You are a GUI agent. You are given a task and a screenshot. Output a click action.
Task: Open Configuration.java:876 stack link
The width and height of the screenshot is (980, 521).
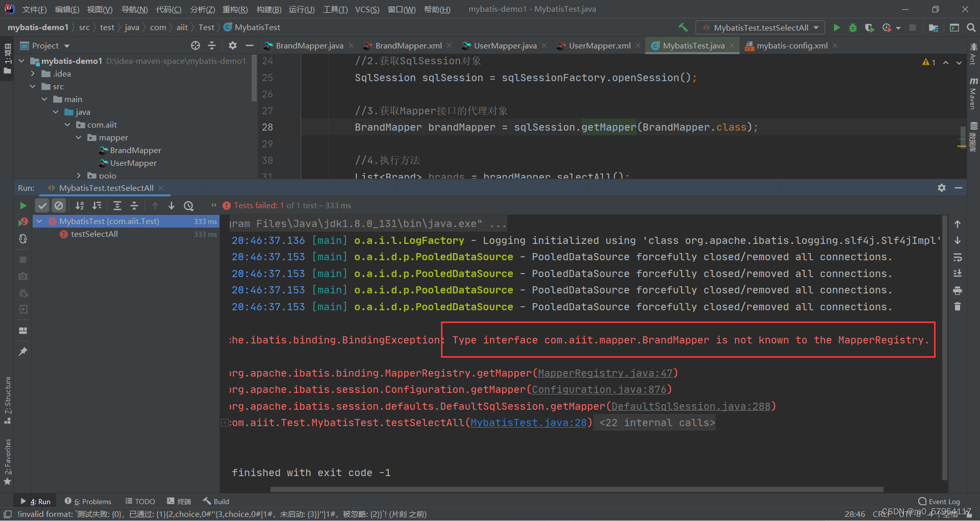point(599,389)
